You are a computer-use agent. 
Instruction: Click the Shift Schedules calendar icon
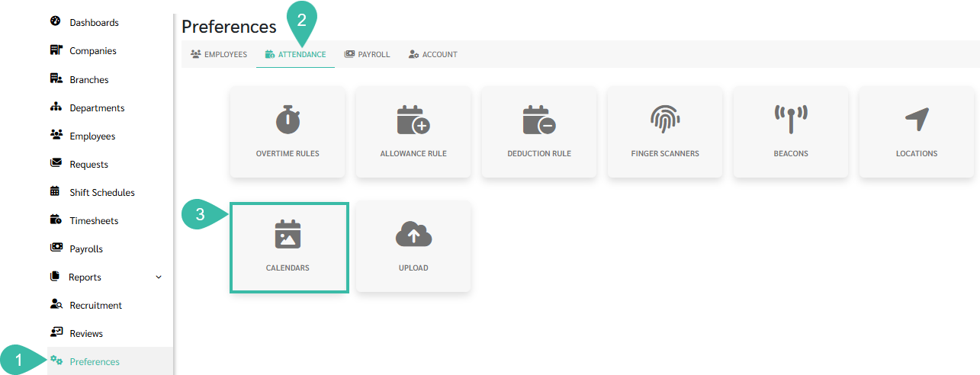click(55, 191)
